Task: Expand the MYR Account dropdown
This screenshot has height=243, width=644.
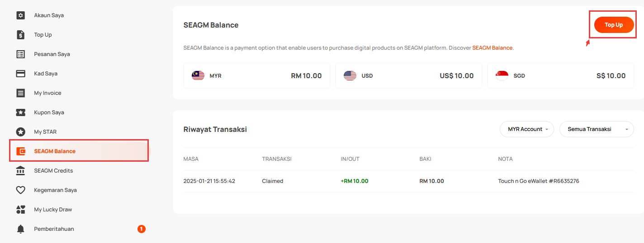Action: (x=527, y=129)
